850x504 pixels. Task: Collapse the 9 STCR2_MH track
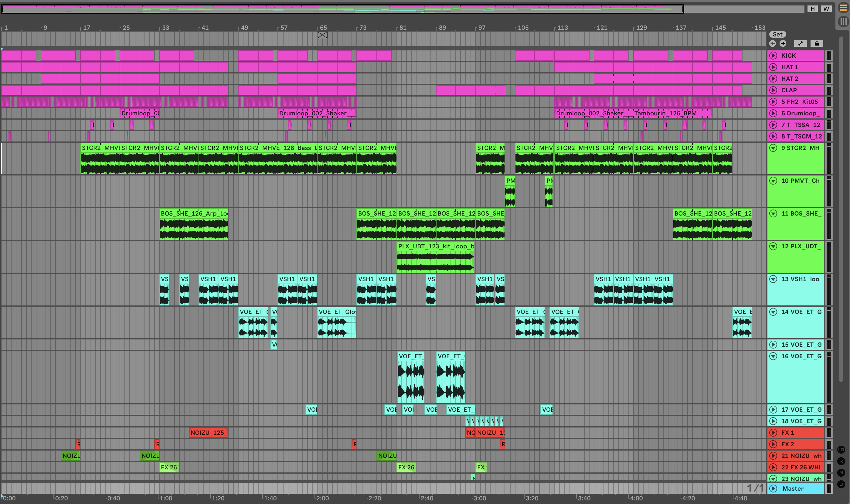point(773,148)
